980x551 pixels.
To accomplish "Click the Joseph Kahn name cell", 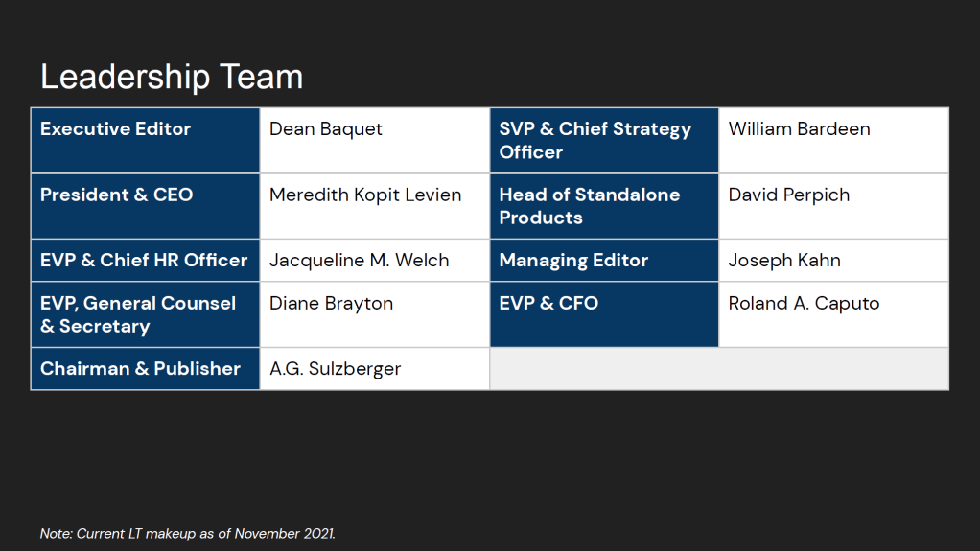I will tap(832, 261).
